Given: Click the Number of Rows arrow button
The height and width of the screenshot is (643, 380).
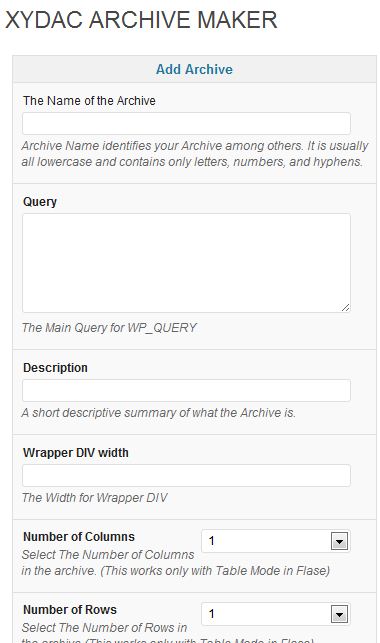Looking at the screenshot, I should click(339, 614).
